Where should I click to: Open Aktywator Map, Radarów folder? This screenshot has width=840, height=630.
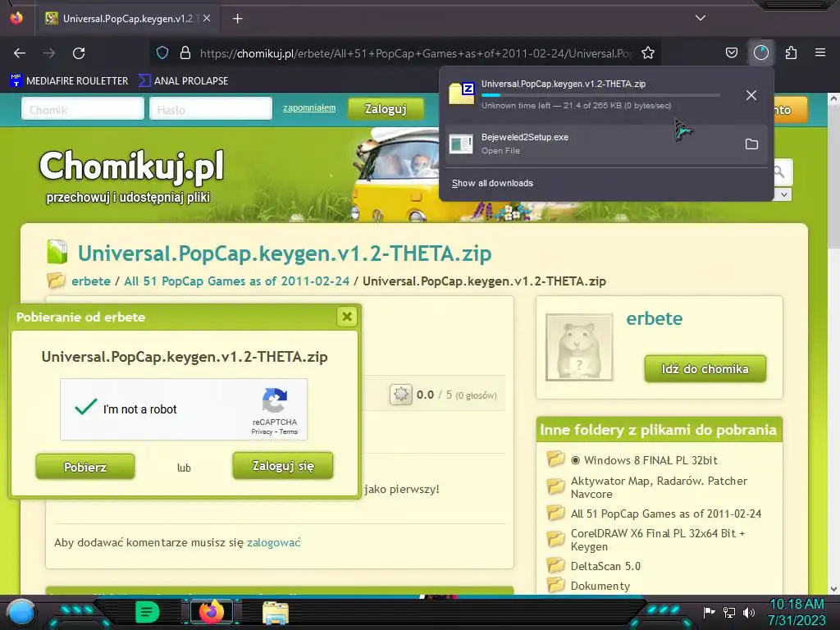659,487
